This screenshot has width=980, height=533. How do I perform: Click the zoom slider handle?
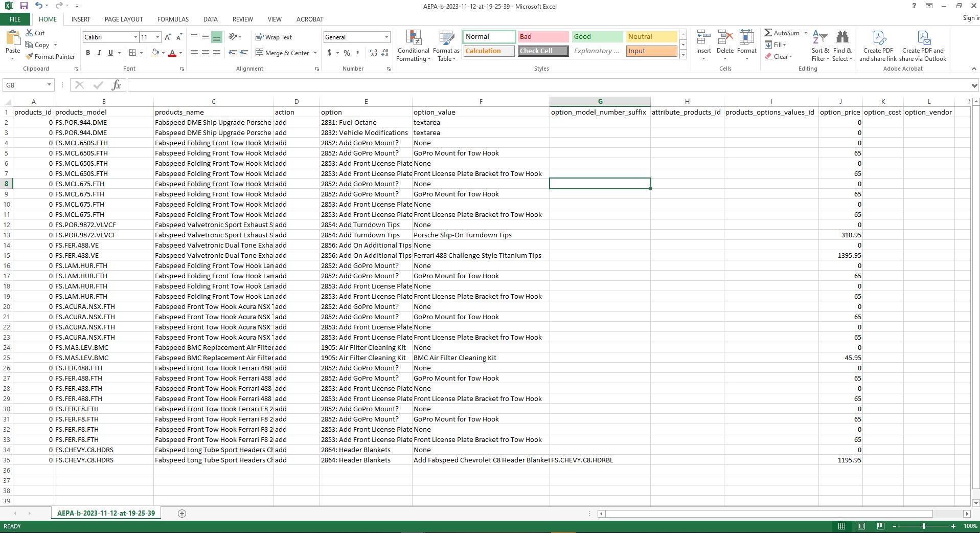pos(924,526)
